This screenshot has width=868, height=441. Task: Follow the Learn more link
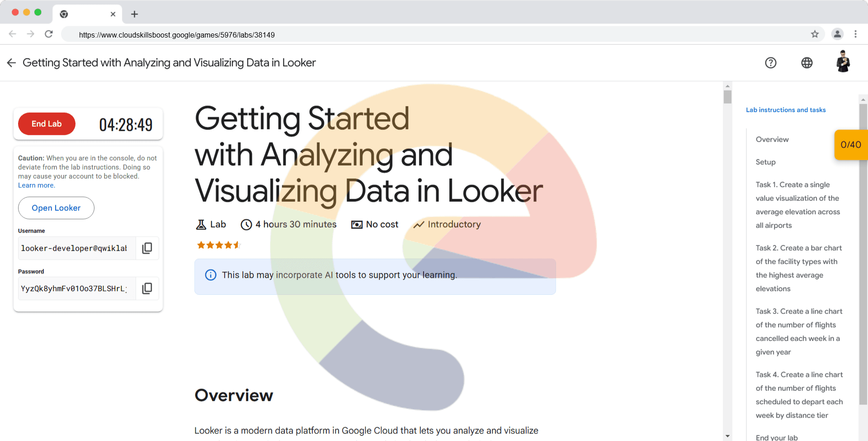(36, 185)
